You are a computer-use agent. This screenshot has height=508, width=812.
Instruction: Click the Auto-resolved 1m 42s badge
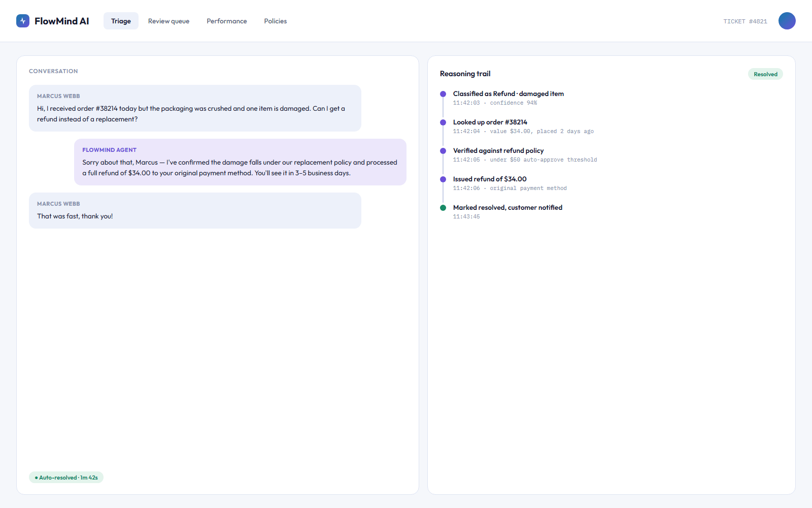click(x=66, y=478)
